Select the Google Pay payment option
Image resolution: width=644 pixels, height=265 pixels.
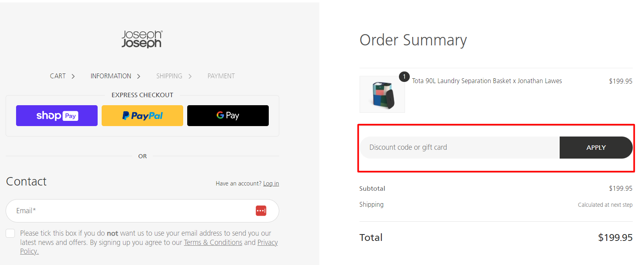pyautogui.click(x=227, y=115)
